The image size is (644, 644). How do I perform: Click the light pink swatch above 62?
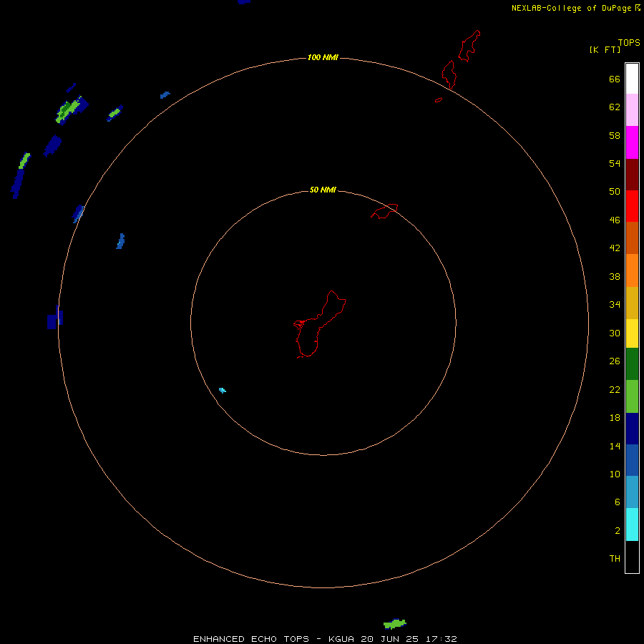click(632, 109)
